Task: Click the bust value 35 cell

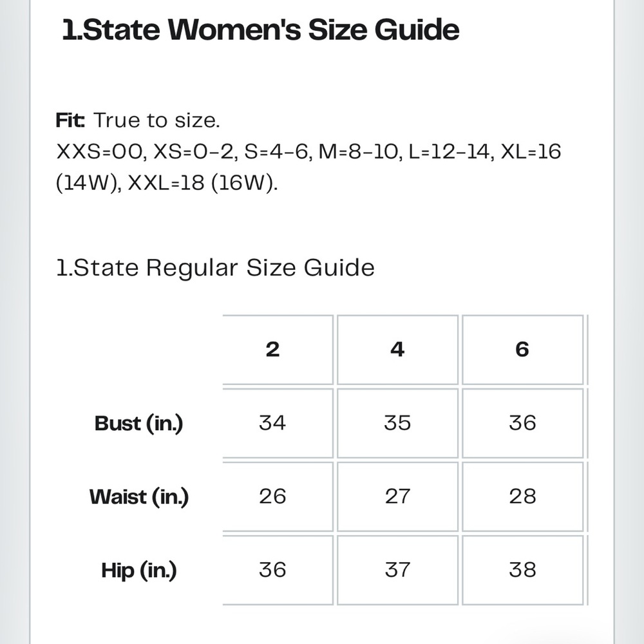Action: tap(397, 423)
